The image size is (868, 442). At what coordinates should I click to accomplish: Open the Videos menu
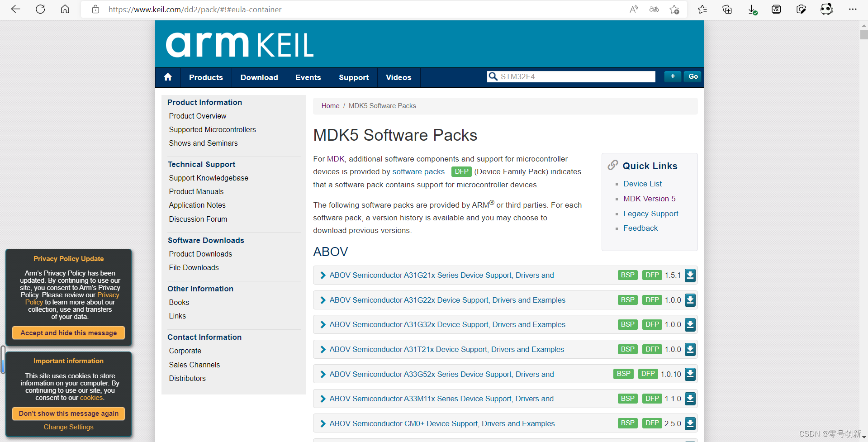coord(398,77)
